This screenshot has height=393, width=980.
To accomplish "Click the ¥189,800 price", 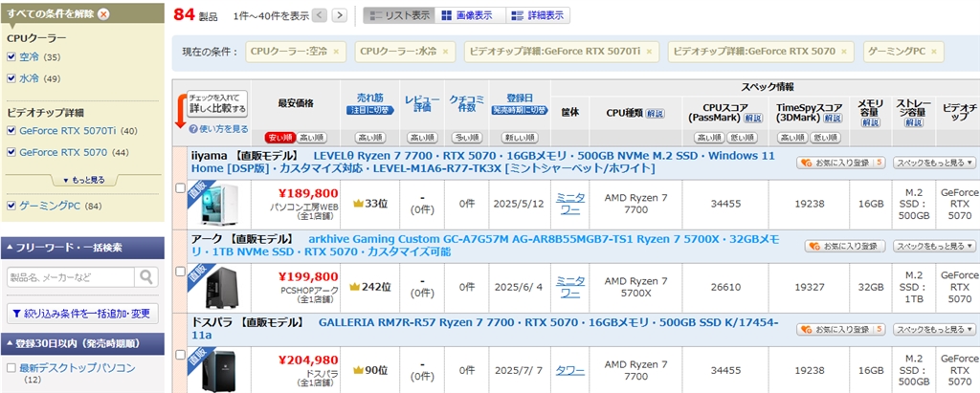I will (309, 193).
